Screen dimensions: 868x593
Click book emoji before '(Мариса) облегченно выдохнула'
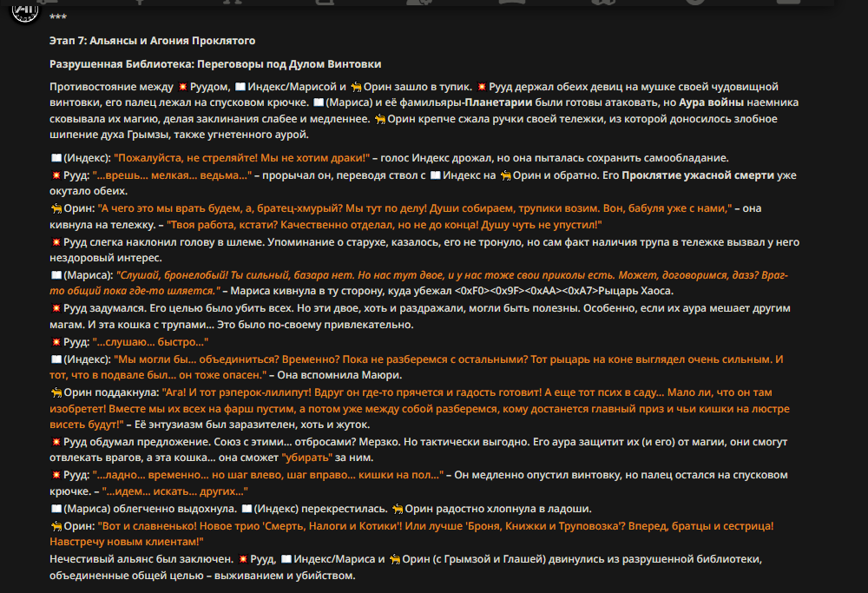tap(56, 509)
